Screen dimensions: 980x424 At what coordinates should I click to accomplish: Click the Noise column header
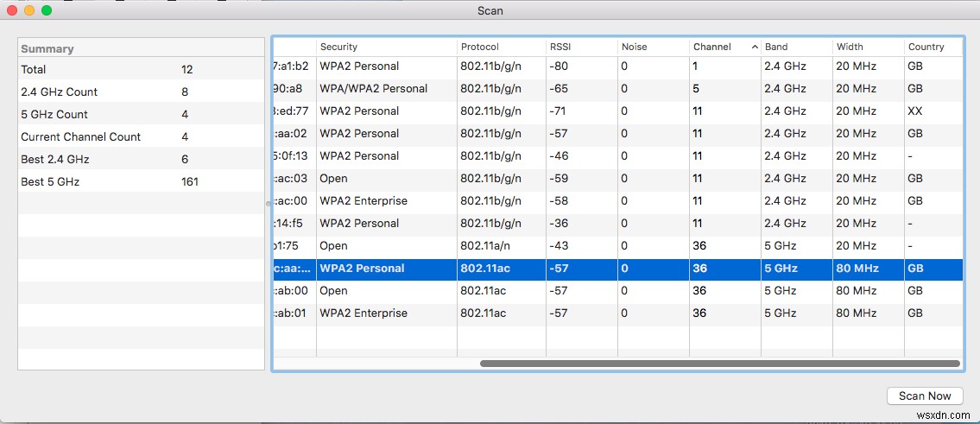pyautogui.click(x=634, y=47)
